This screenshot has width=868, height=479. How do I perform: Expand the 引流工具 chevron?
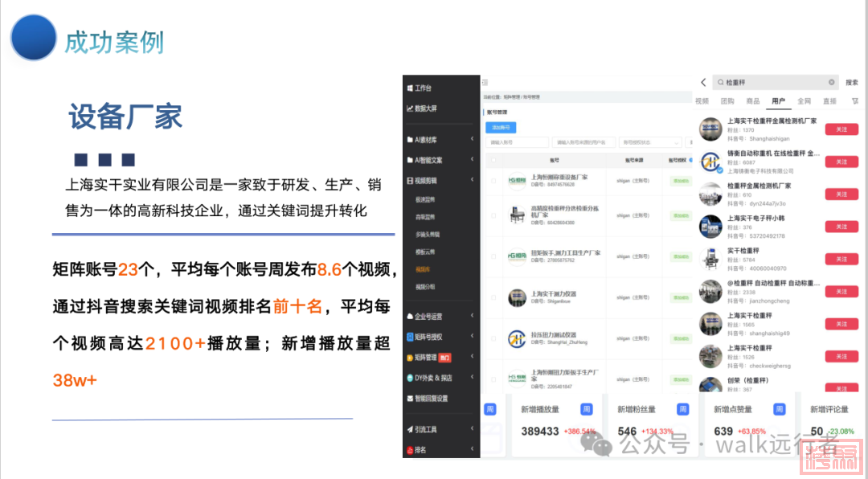(473, 428)
